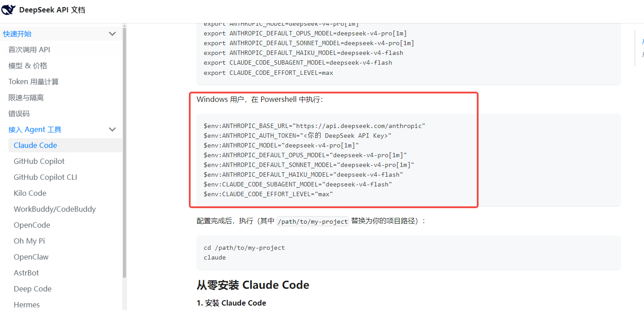Open the DeepSeek API 文档 home title
The height and width of the screenshot is (310, 644).
(52, 10)
